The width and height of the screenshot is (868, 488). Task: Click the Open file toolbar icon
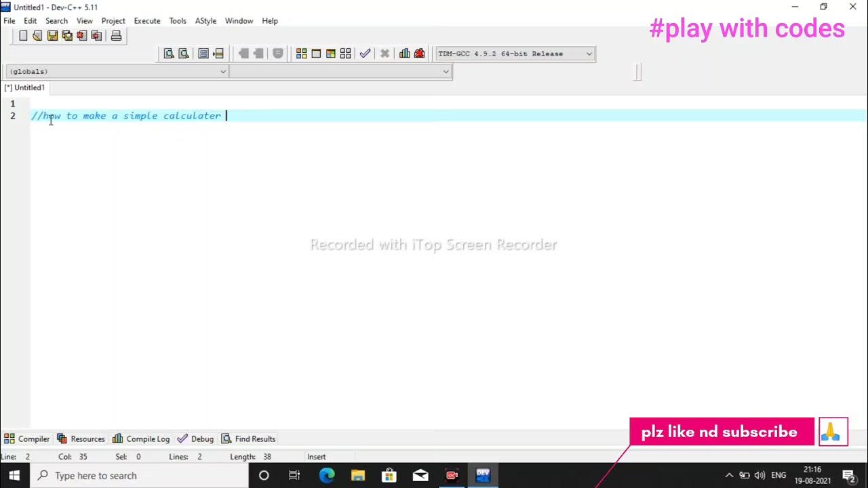(x=37, y=36)
